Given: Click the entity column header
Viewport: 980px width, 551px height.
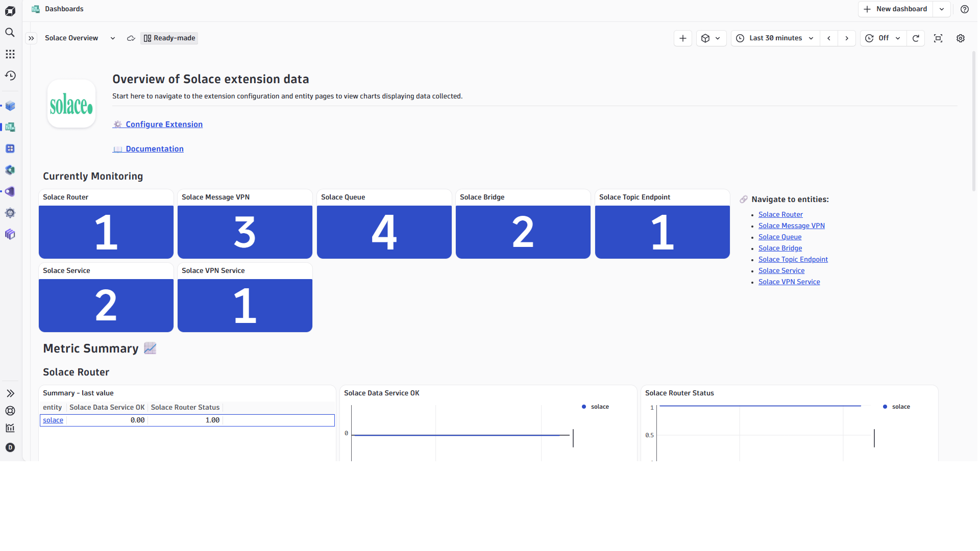Looking at the screenshot, I should tap(53, 408).
